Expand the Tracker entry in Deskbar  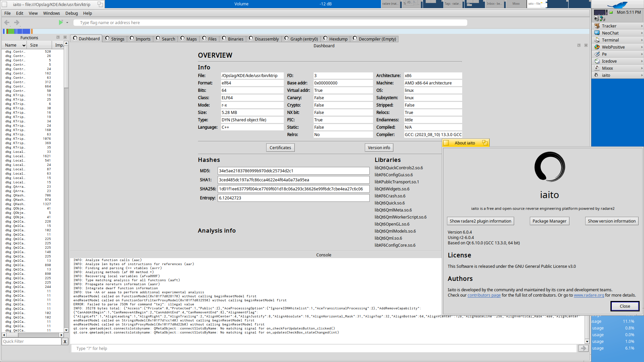(x=642, y=26)
